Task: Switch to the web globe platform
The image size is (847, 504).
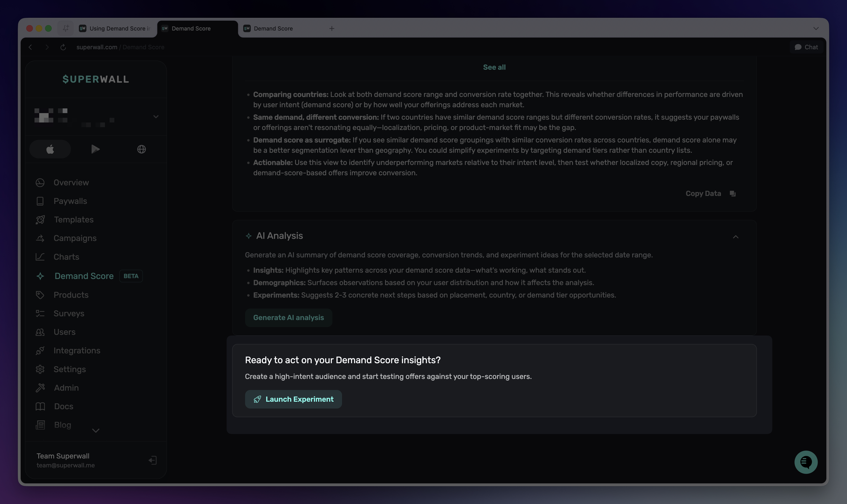Action: (x=141, y=149)
